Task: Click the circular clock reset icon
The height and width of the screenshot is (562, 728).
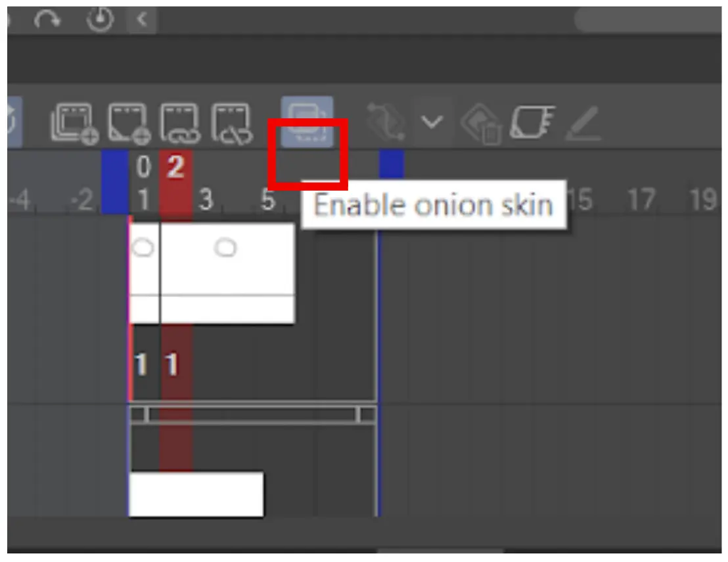Action: click(100, 19)
